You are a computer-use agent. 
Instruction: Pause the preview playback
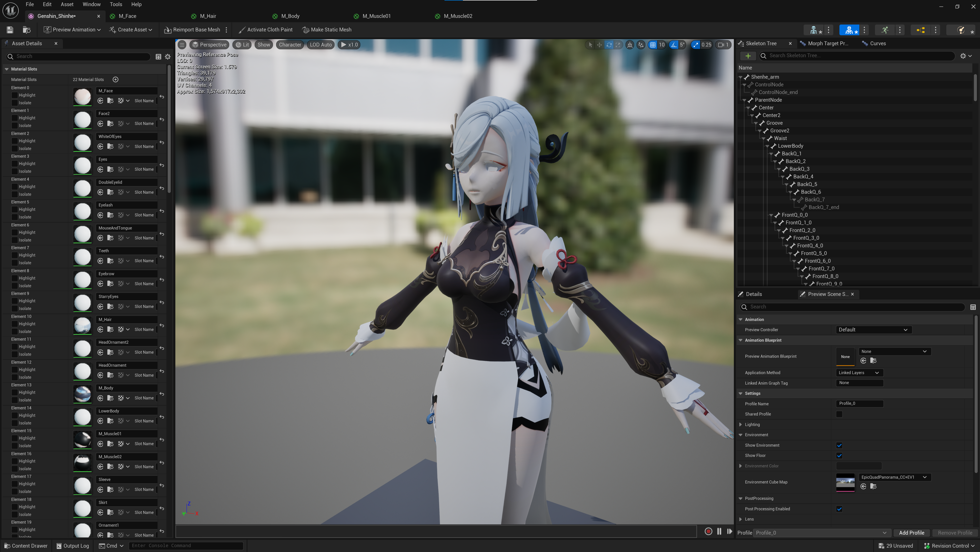click(719, 532)
